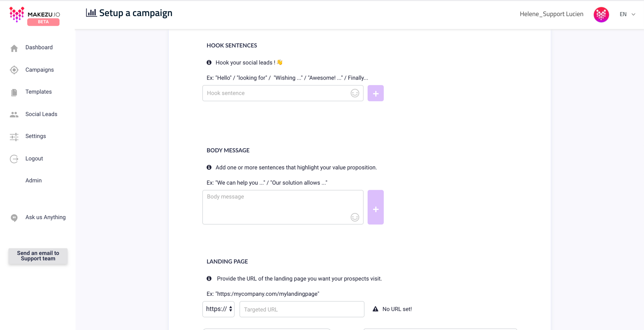Open the Admin menu item
Image resolution: width=644 pixels, height=330 pixels.
33,180
